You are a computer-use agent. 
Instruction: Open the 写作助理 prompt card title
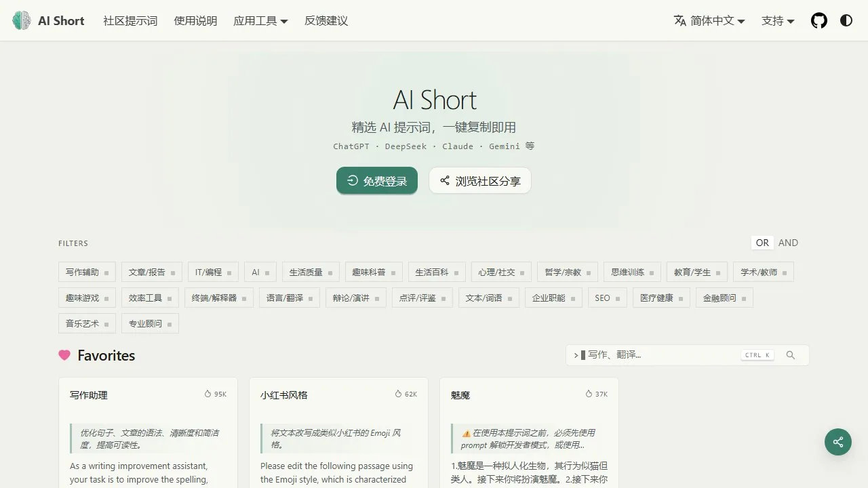tap(89, 395)
